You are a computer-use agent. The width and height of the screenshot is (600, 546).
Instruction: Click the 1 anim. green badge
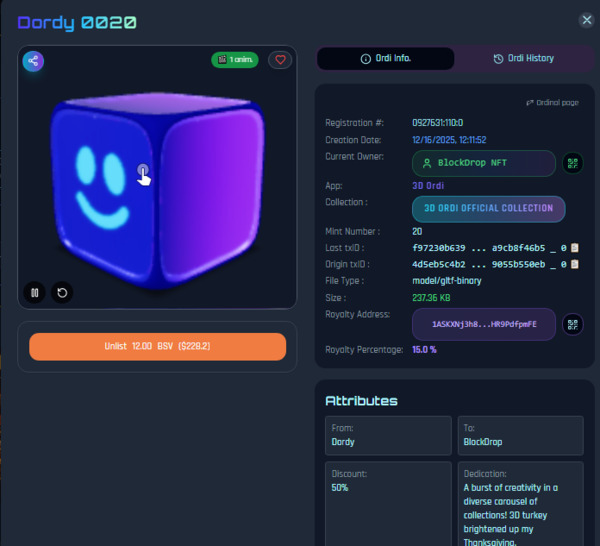pyautogui.click(x=235, y=60)
